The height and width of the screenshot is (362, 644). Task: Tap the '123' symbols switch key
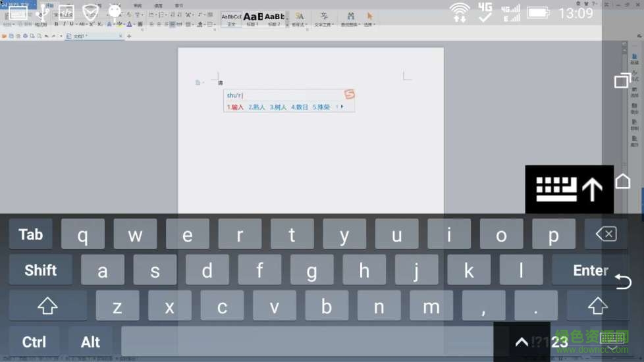[x=550, y=342]
